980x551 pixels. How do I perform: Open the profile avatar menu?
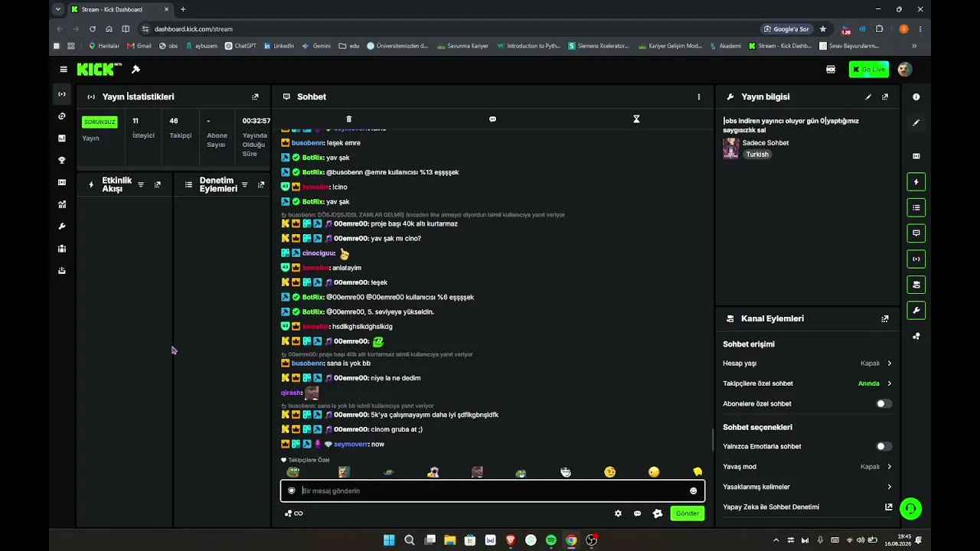[904, 70]
